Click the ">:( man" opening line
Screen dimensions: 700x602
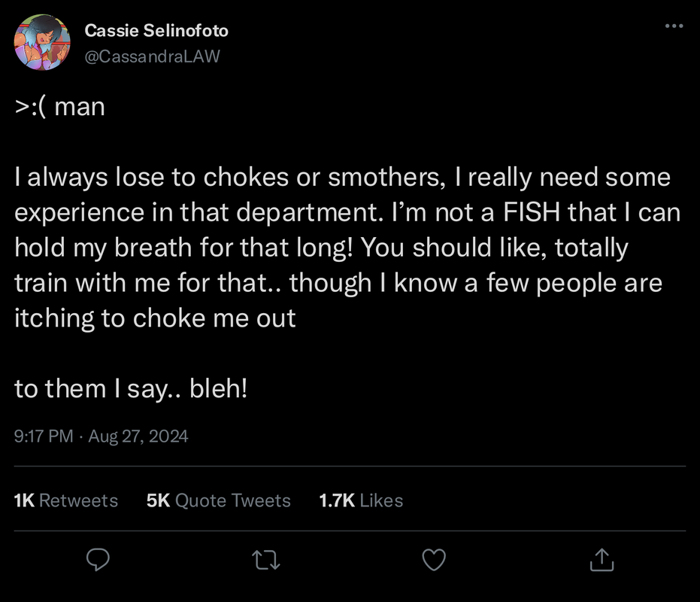pyautogui.click(x=60, y=107)
